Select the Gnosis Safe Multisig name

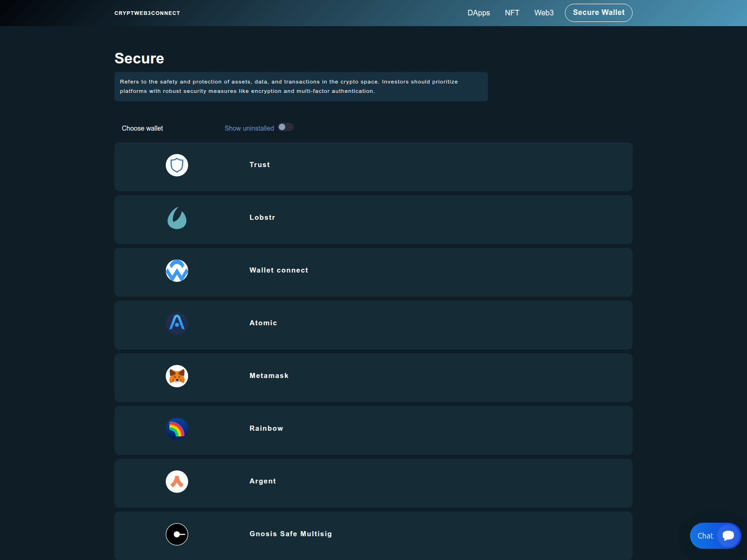point(291,534)
